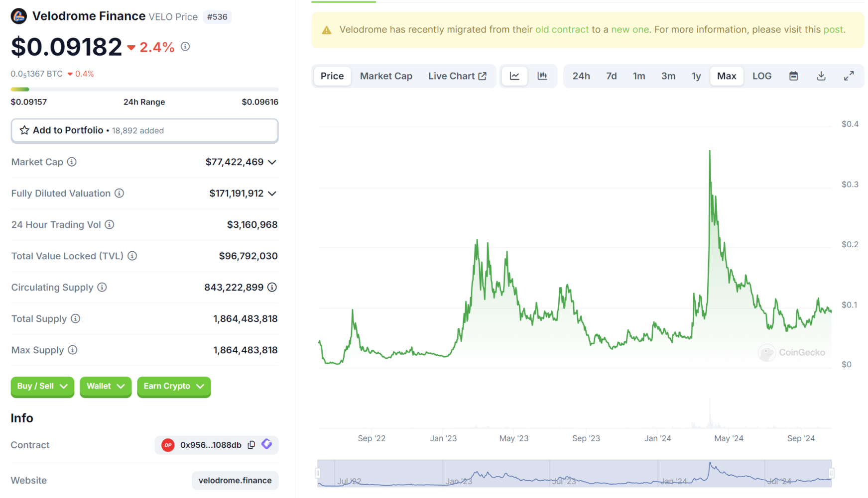Click the 24h high $0.09616 value
Image resolution: width=868 pixels, height=498 pixels.
pyautogui.click(x=260, y=102)
